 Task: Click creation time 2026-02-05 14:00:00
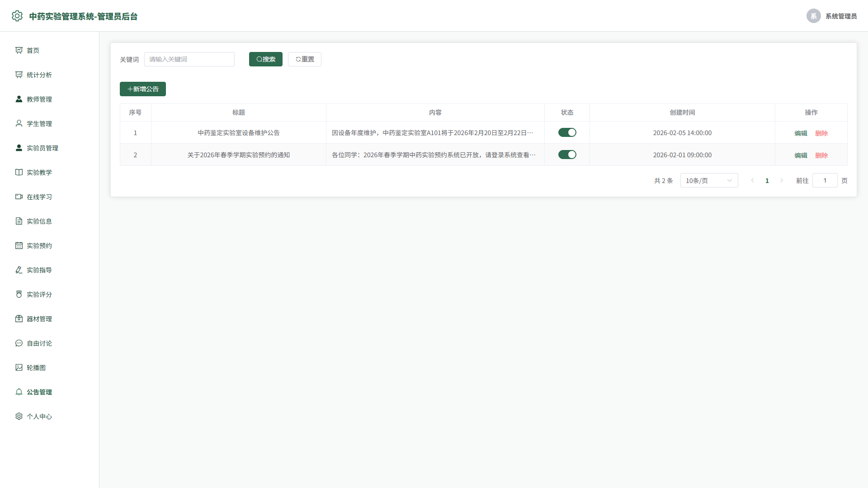tap(682, 133)
